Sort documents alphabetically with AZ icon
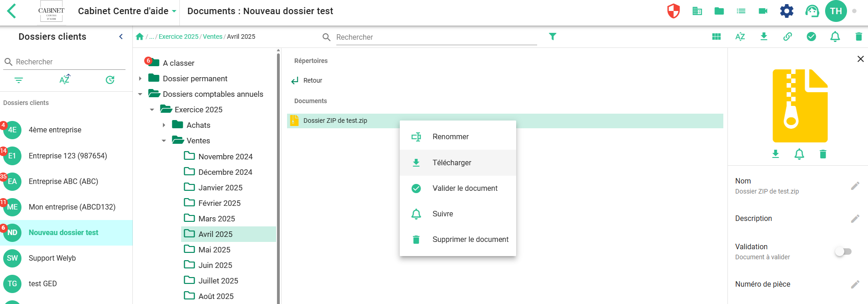 740,37
